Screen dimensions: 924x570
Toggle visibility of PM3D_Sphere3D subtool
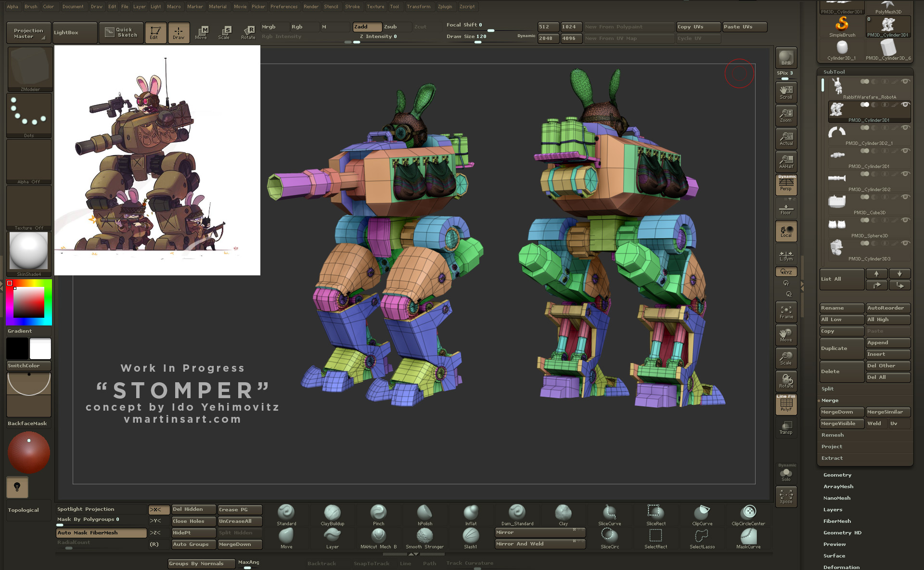coord(906,220)
